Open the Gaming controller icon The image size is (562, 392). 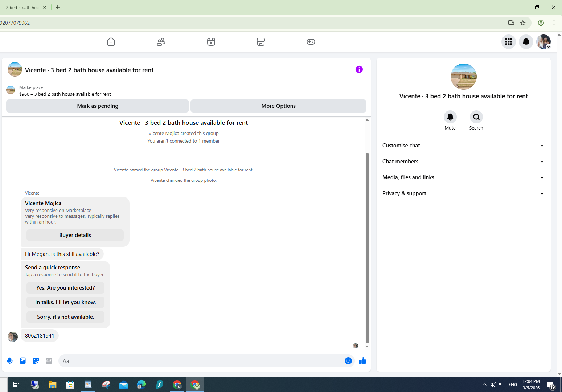pyautogui.click(x=311, y=42)
